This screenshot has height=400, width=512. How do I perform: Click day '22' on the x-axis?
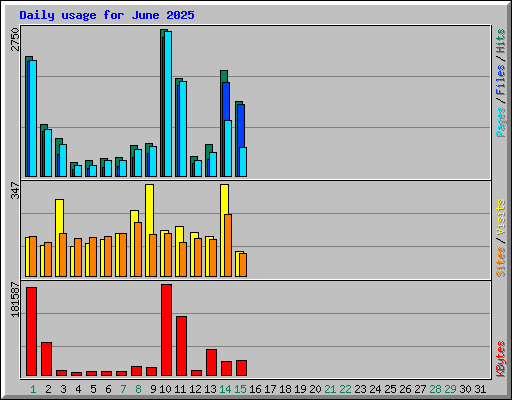coord(345,389)
